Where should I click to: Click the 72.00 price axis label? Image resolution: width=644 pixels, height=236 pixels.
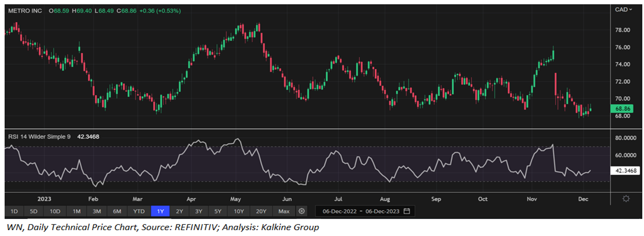623,82
